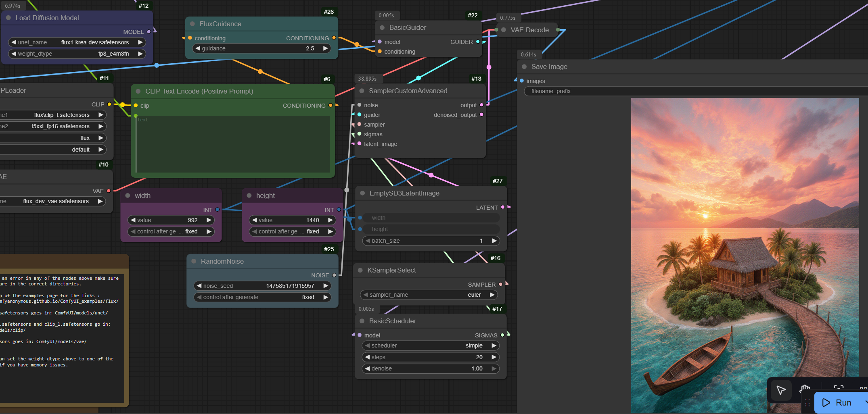Click the #13 badge on SamplerCustomAdvanced

(476, 79)
